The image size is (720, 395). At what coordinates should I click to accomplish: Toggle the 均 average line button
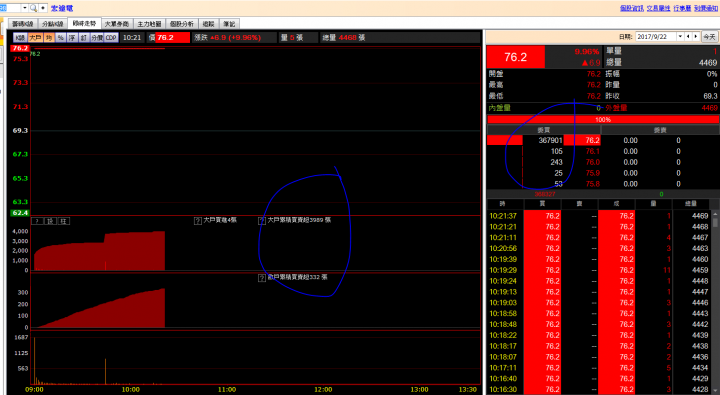(49, 38)
